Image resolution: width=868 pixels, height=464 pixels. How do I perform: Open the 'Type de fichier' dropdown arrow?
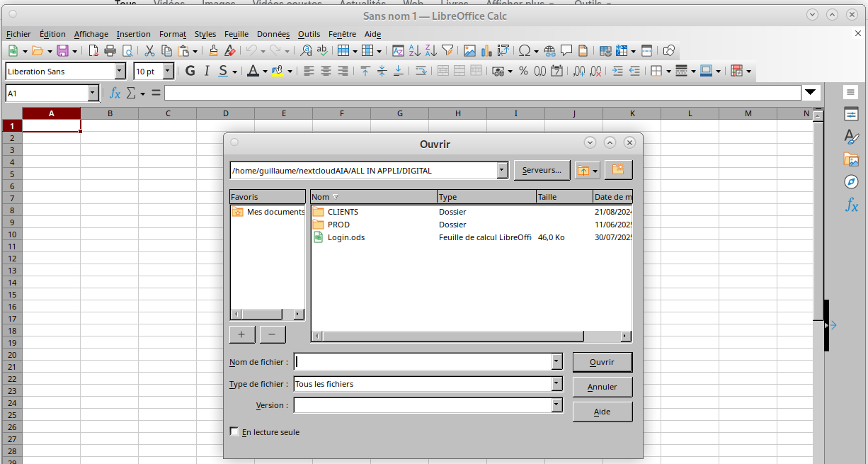(x=557, y=384)
